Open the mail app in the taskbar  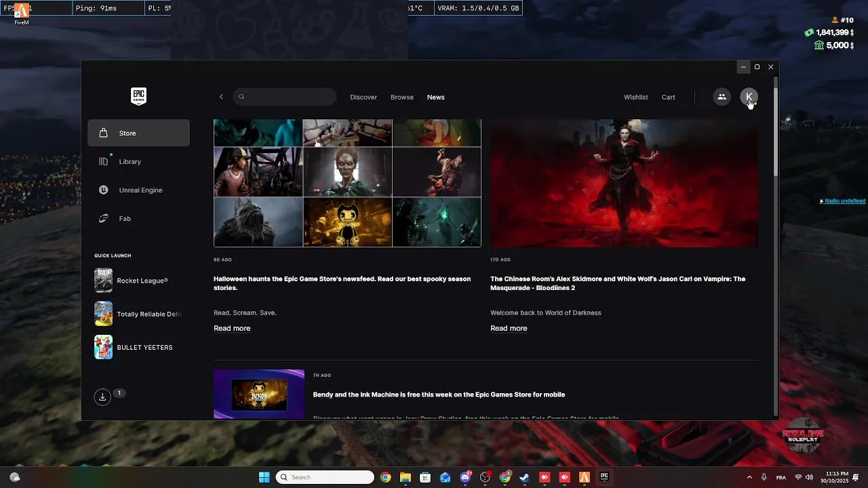445,477
